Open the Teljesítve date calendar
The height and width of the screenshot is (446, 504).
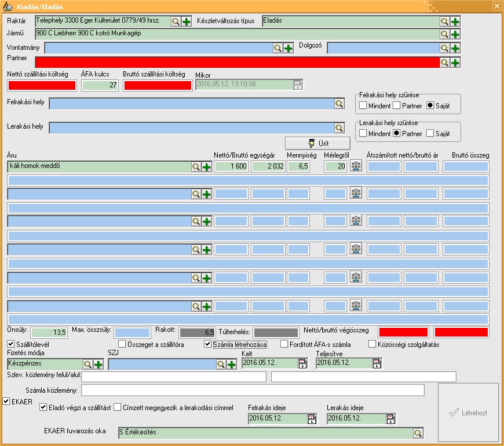[x=377, y=363]
